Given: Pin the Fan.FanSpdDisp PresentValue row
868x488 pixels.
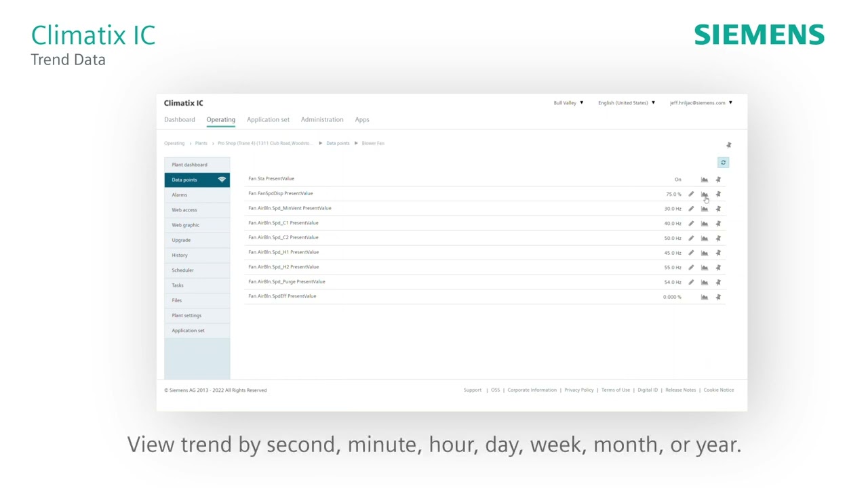Looking at the screenshot, I should tap(718, 195).
